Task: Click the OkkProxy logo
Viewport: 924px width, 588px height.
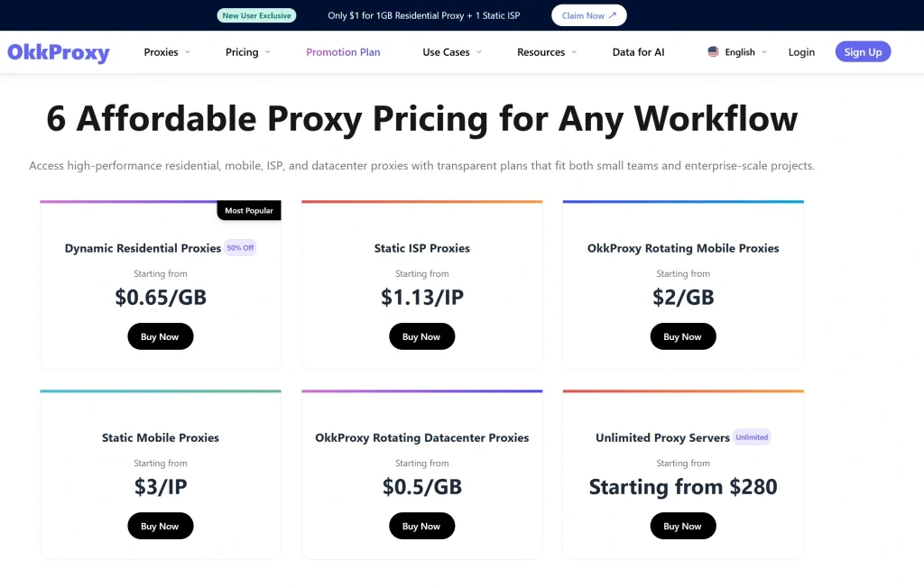Action: coord(58,52)
